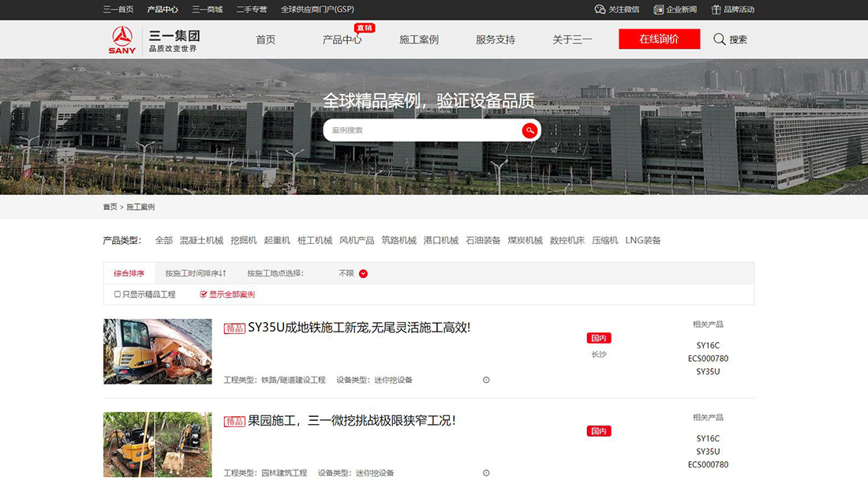Click the clock icon in orchard case row

click(x=486, y=473)
